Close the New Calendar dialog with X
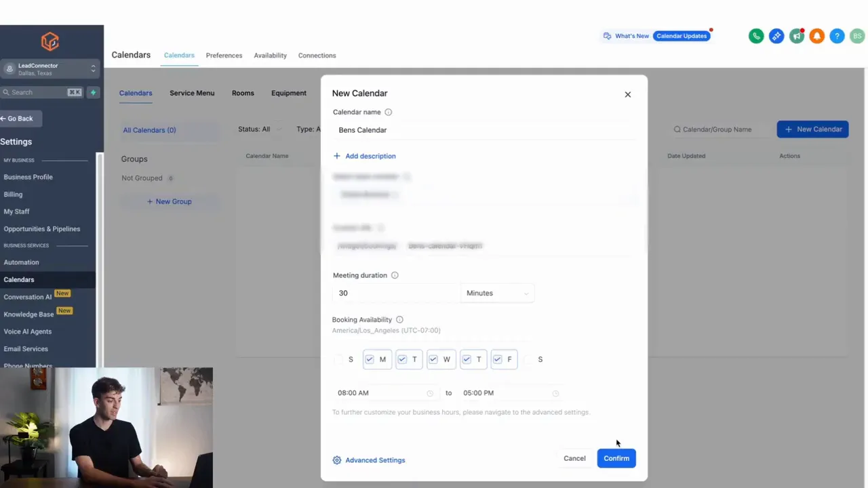This screenshot has height=488, width=868. coord(628,94)
